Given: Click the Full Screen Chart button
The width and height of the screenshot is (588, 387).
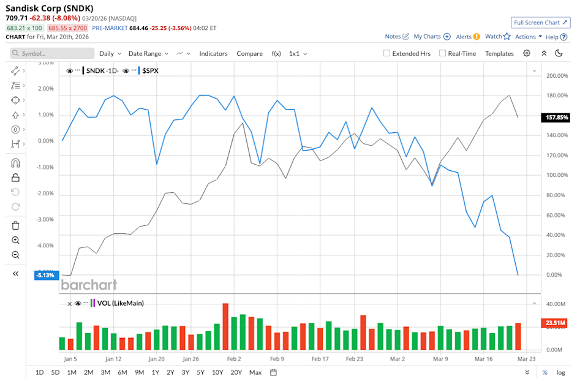Looking at the screenshot, I should (541, 23).
